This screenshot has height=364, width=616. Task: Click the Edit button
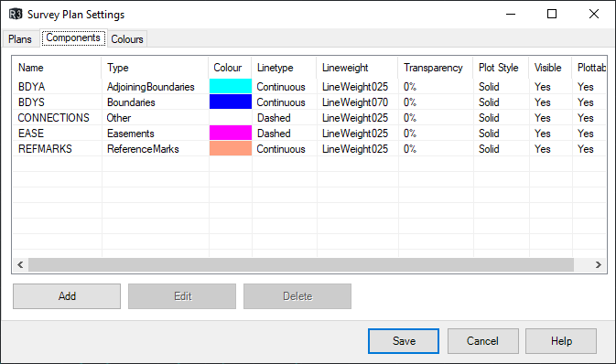tap(182, 296)
